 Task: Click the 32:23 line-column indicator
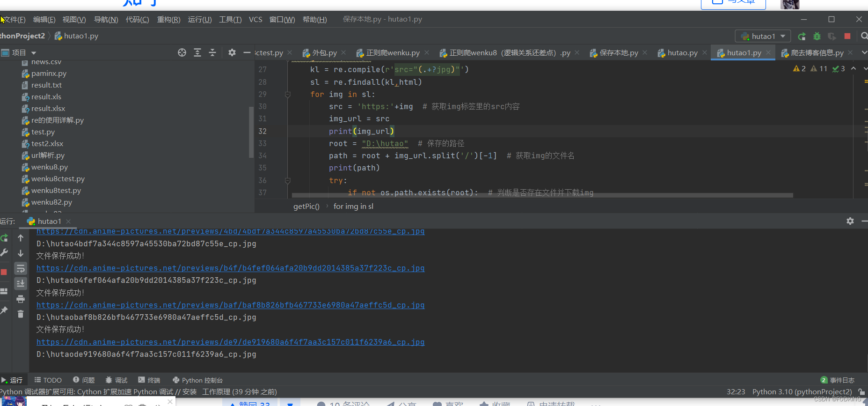[736, 392]
